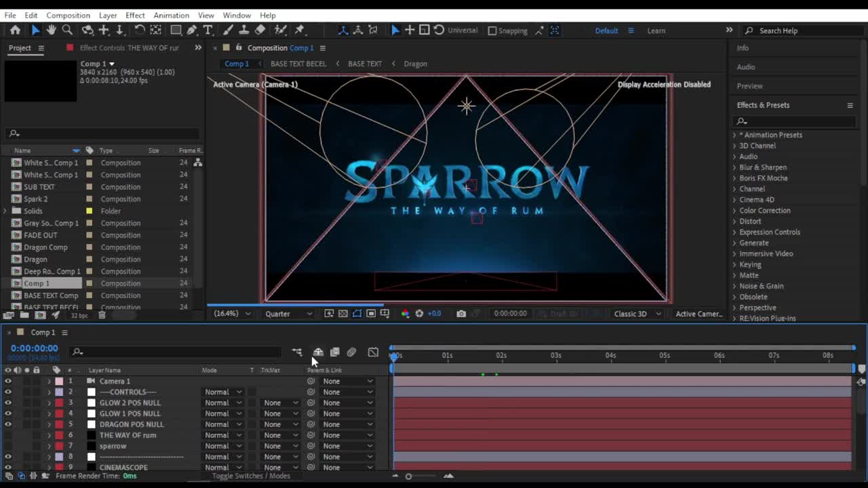Select the Default workspace

606,30
